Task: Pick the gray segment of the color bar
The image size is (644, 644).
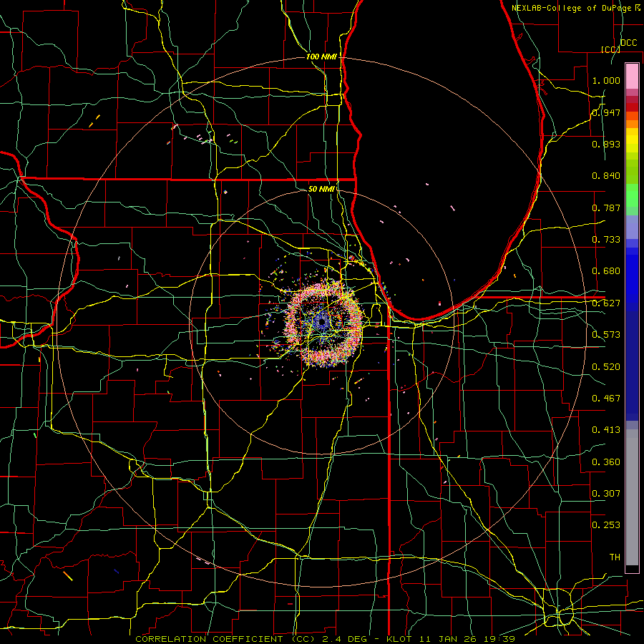Action: click(x=632, y=497)
